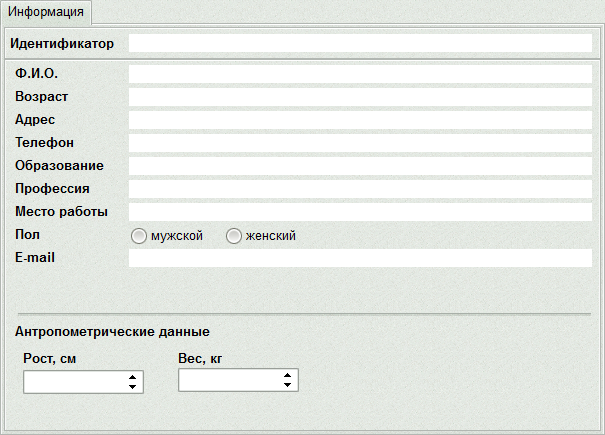Focus the Ф.И.О. text field

point(360,74)
